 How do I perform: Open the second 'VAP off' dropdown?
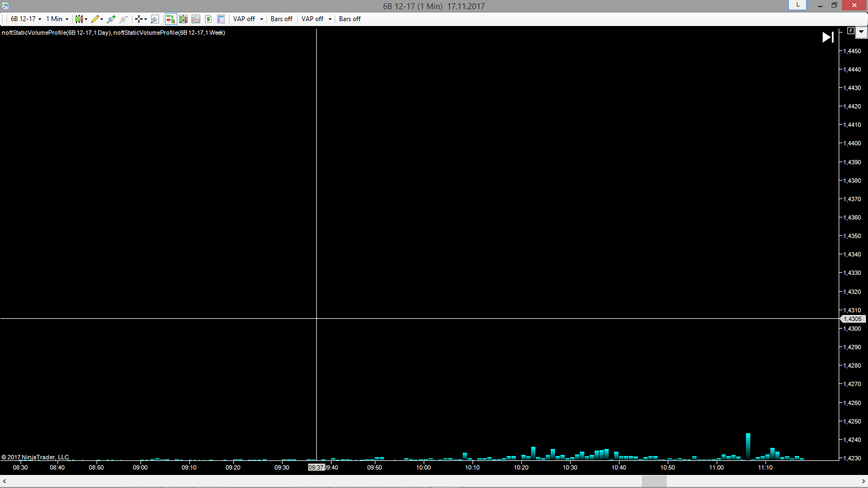point(316,19)
